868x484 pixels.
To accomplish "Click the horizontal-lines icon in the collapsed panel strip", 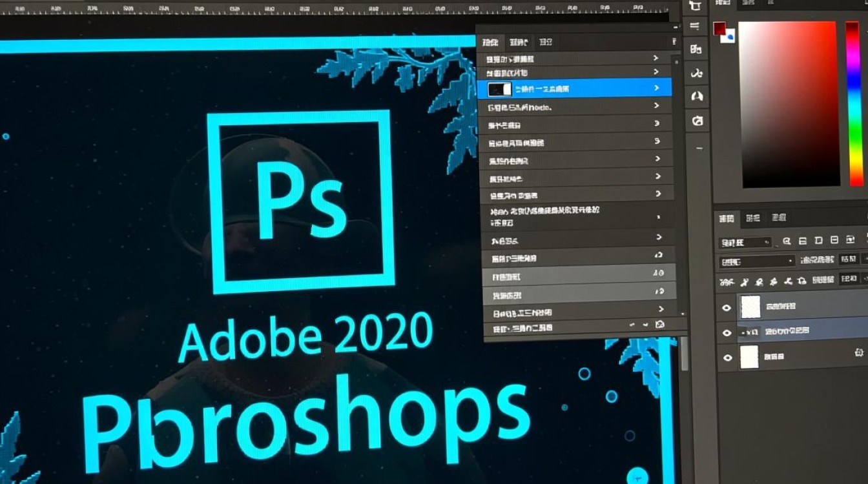I will coord(696,26).
